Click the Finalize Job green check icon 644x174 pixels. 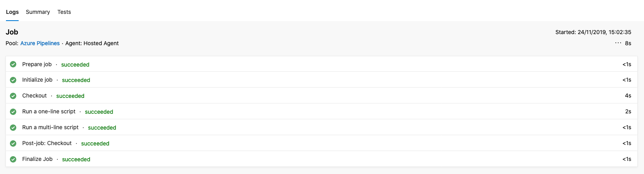pos(13,159)
